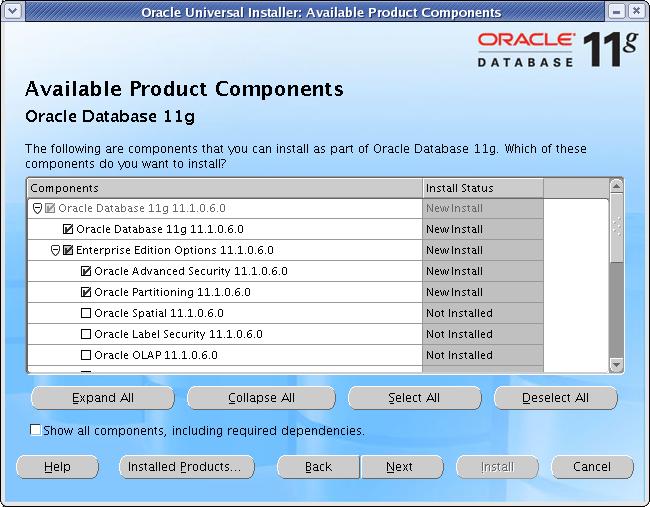Click the scroll up arrow of components list
650x507 pixels.
tap(616, 186)
